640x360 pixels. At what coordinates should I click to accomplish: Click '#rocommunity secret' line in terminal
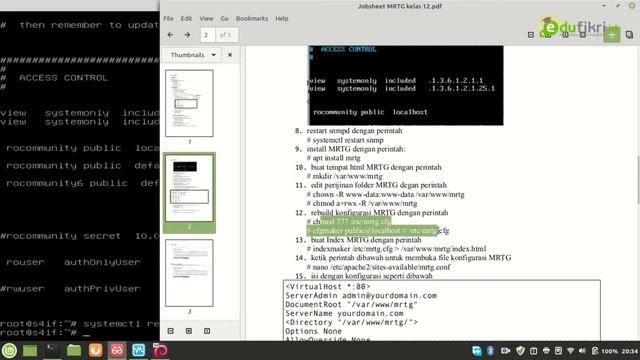pos(80,236)
